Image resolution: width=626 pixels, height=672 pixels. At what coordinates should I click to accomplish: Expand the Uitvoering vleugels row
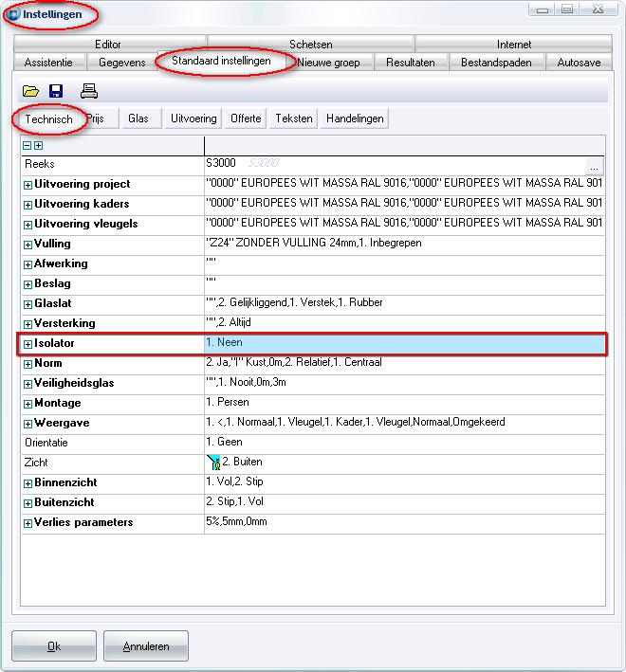[x=28, y=225]
